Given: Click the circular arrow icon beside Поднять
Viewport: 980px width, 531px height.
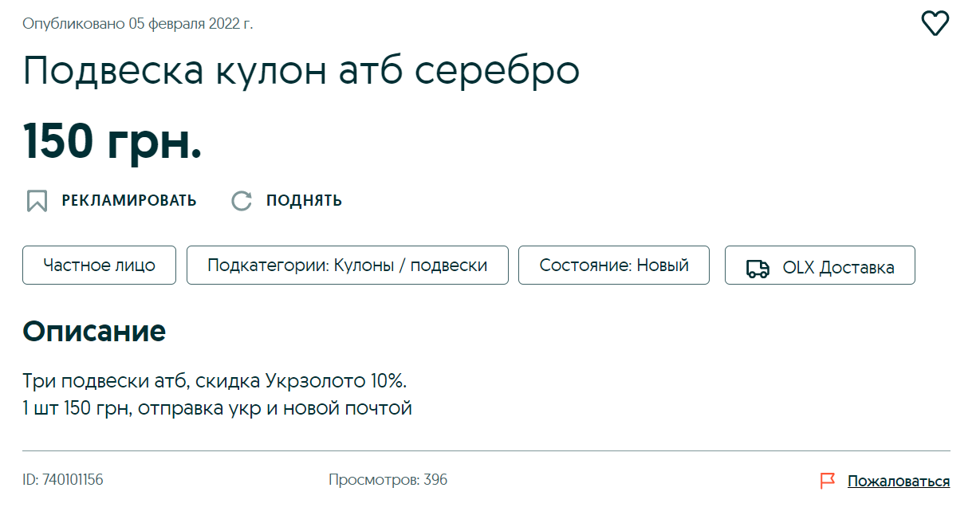Looking at the screenshot, I should coord(242,201).
